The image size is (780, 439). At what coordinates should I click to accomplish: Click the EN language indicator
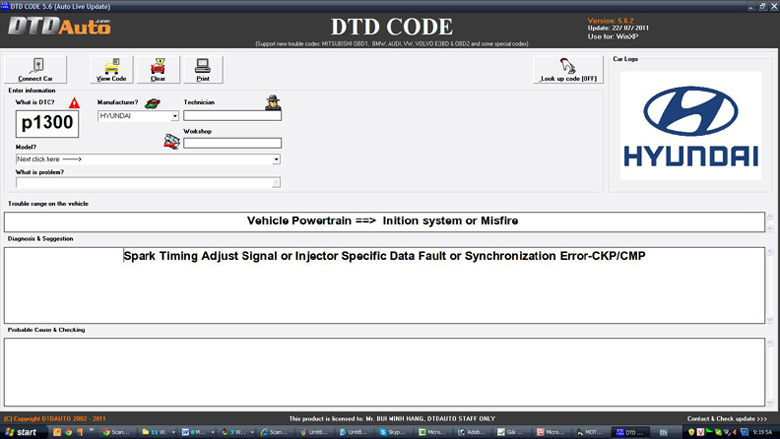pyautogui.click(x=663, y=433)
